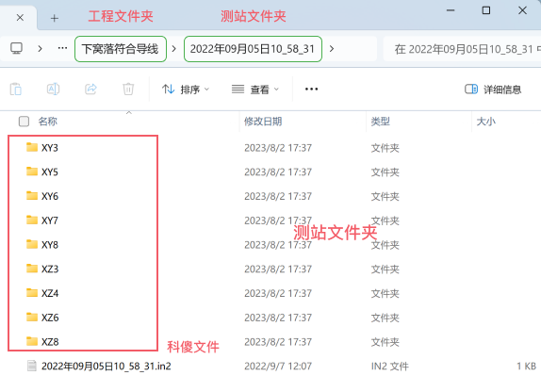The height and width of the screenshot is (392, 541).
Task: Expand chevron after 2022年09月05日10_58_31 breadcrumb
Action: click(x=332, y=49)
